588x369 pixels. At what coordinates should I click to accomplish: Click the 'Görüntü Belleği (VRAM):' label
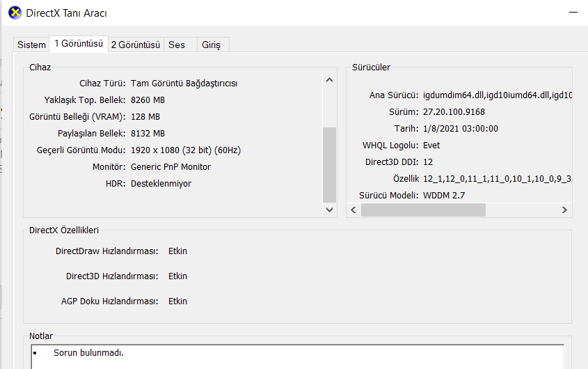[x=77, y=117]
